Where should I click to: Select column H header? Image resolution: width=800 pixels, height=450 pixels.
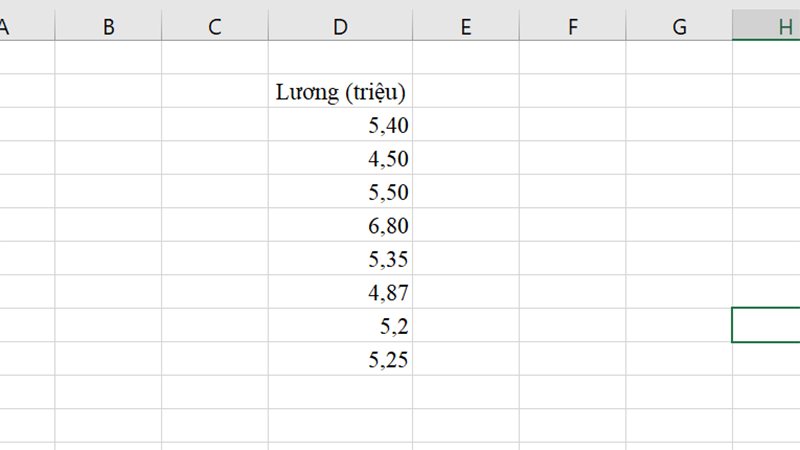766,26
